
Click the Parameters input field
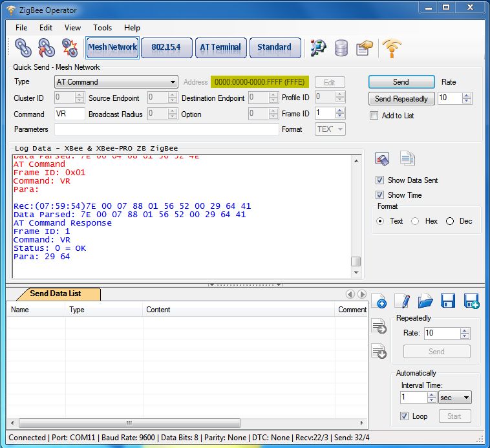166,129
